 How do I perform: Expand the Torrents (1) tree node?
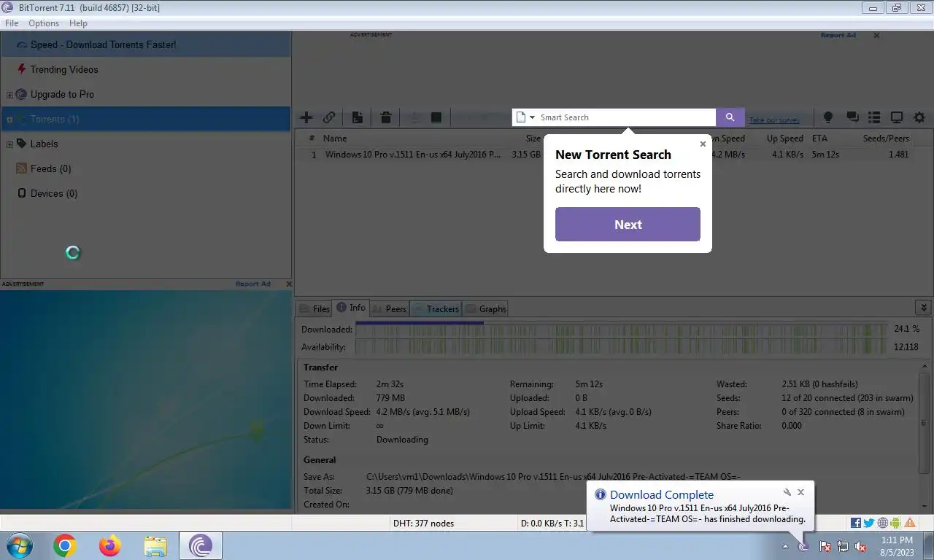pyautogui.click(x=9, y=120)
